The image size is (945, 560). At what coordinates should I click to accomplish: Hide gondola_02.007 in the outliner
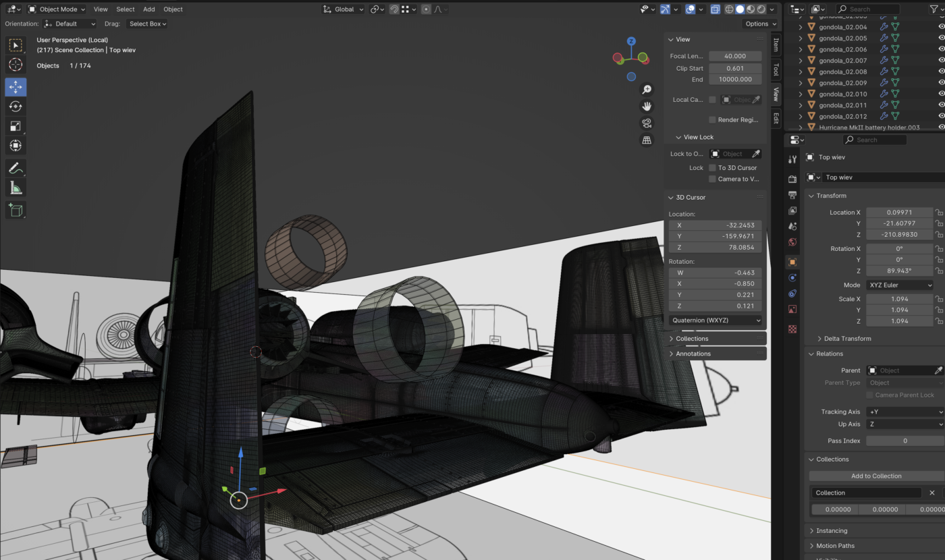coord(941,60)
